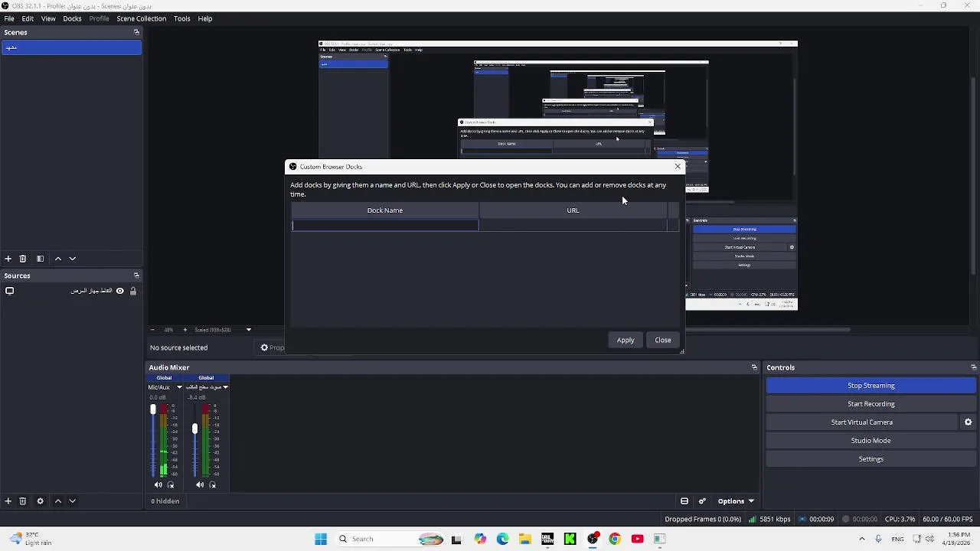Click Close button in Custom Browser Docks

pos(663,341)
